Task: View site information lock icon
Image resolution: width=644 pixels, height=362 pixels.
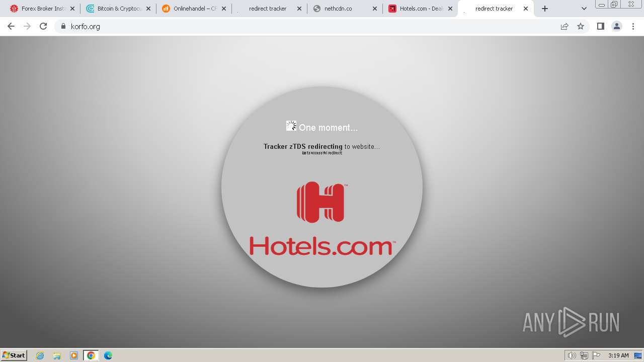Action: point(63,26)
